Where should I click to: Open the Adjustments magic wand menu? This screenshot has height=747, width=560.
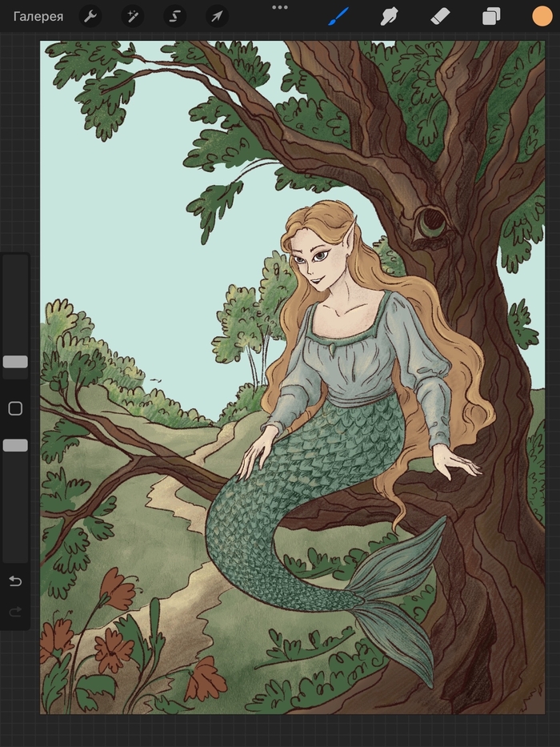[x=132, y=16]
